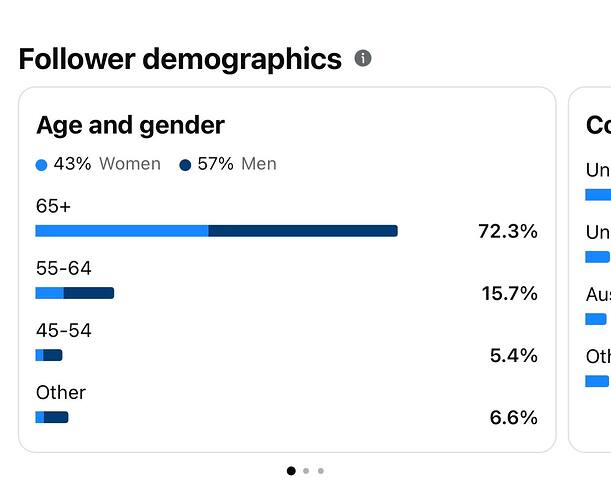
Task: Click the info icon beside Follower demographics
Action: (x=363, y=58)
